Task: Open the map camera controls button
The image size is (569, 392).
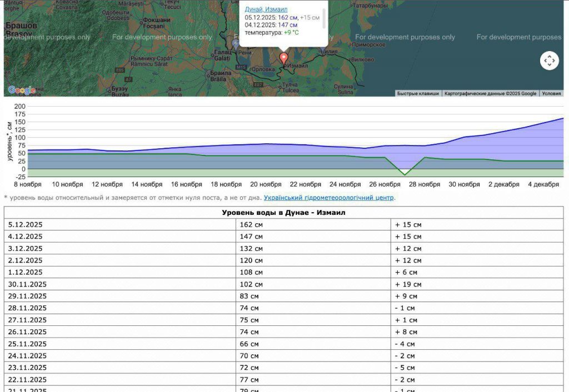Action: 549,61
